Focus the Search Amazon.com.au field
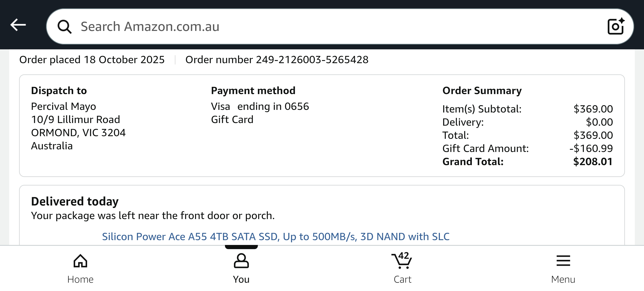Image resolution: width=644 pixels, height=291 pixels. [x=325, y=27]
